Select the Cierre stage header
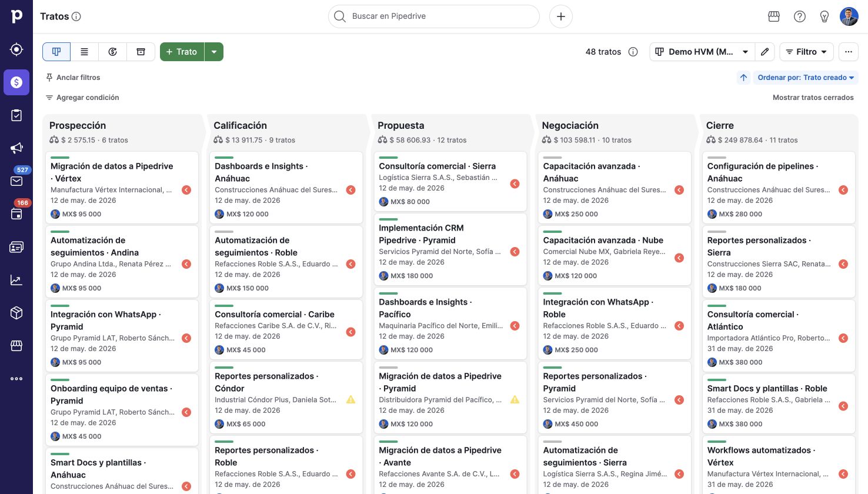This screenshot has height=494, width=868. coord(720,125)
